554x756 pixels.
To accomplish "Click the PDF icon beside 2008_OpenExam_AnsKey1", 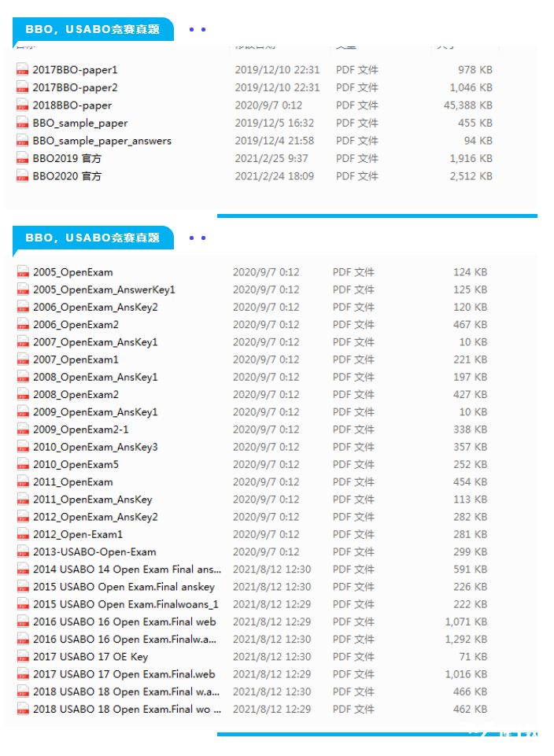I will click(23, 377).
